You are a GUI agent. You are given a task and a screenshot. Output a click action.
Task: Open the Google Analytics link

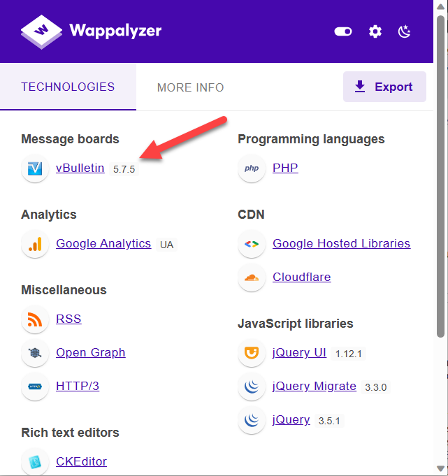pos(103,243)
